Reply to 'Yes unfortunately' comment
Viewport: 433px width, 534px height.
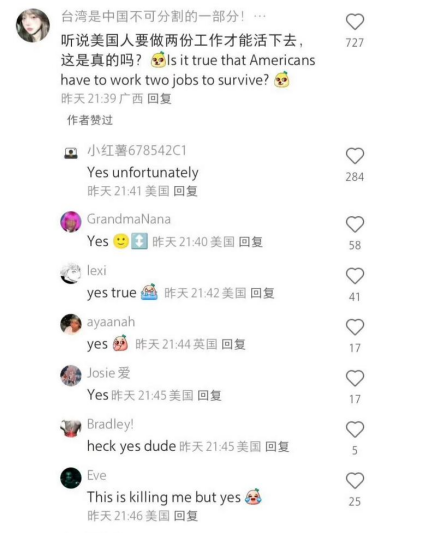pos(185,191)
